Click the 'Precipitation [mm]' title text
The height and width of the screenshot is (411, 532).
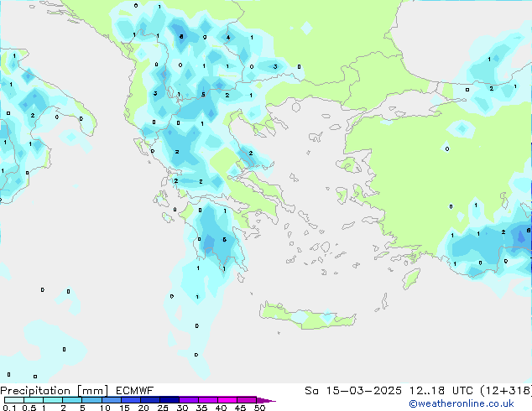point(55,391)
